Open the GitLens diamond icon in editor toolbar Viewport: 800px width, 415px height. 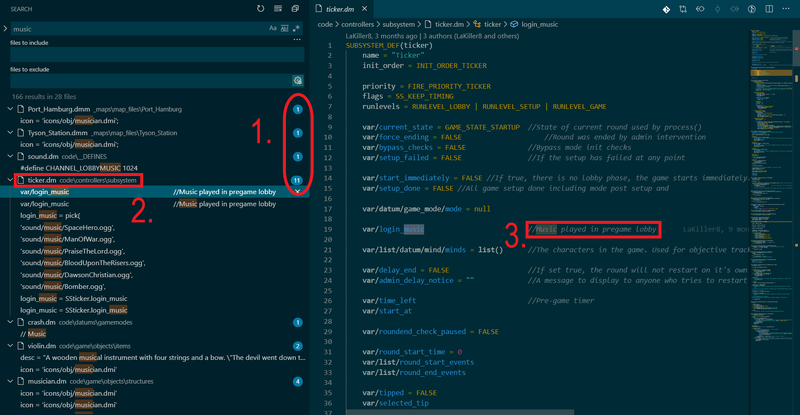666,9
